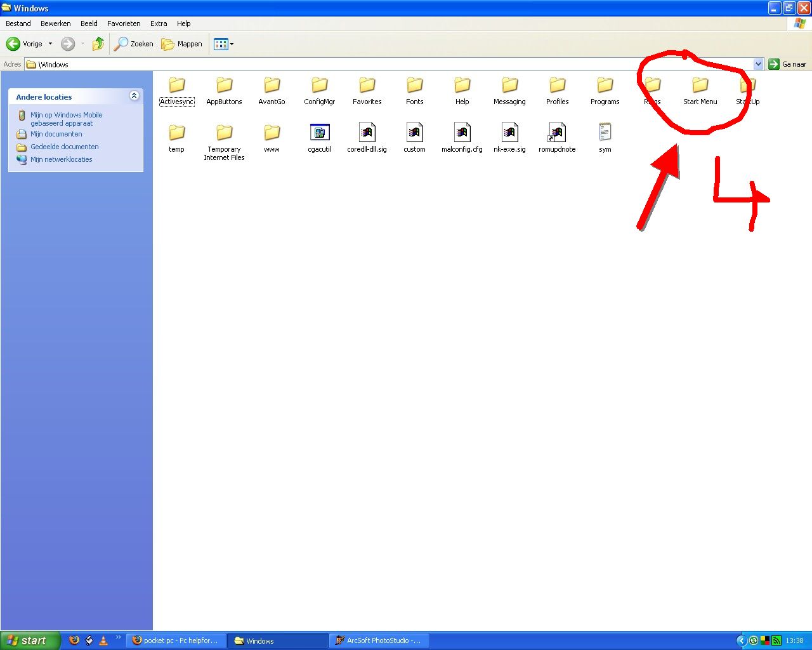Click the Windows start button
The width and height of the screenshot is (812, 650).
pos(30,640)
